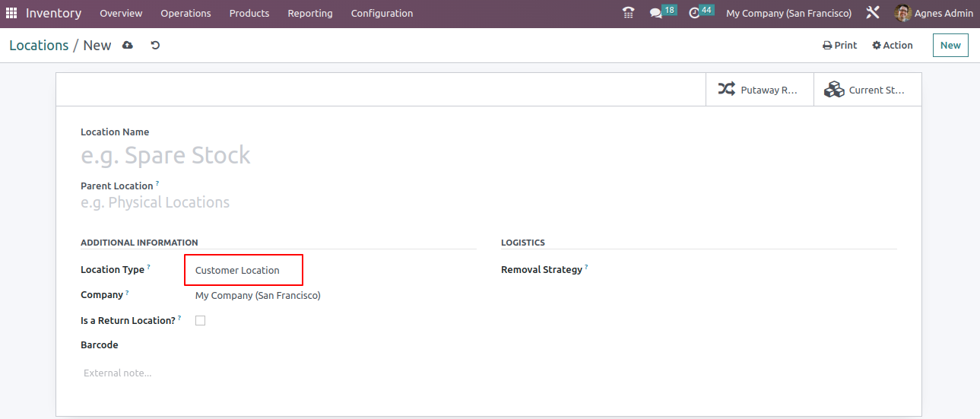Open the Action dropdown menu
The image size is (980, 419).
click(x=892, y=46)
